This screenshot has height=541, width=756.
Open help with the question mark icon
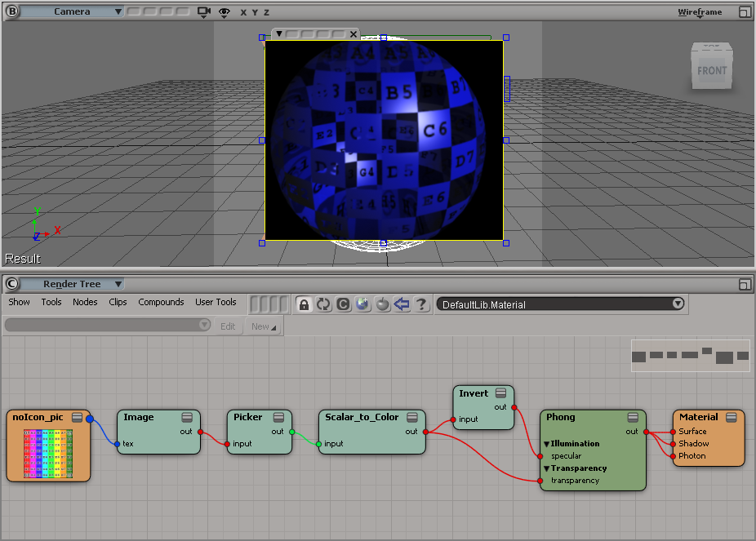[x=421, y=304]
